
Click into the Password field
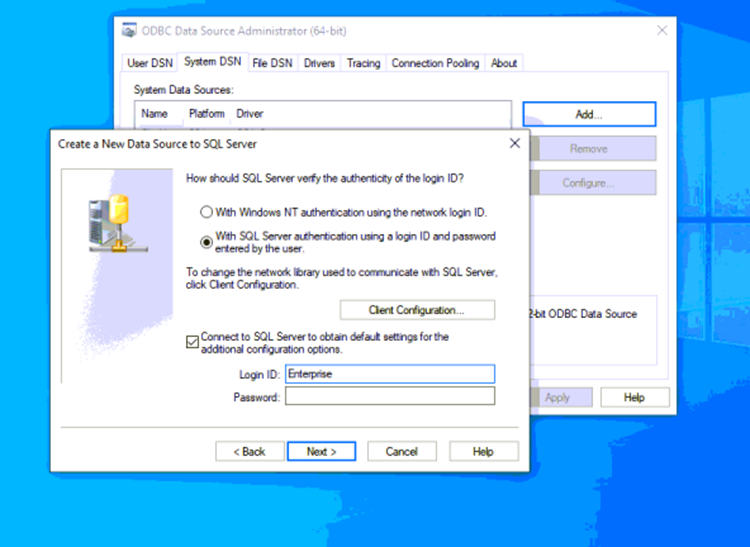[390, 396]
